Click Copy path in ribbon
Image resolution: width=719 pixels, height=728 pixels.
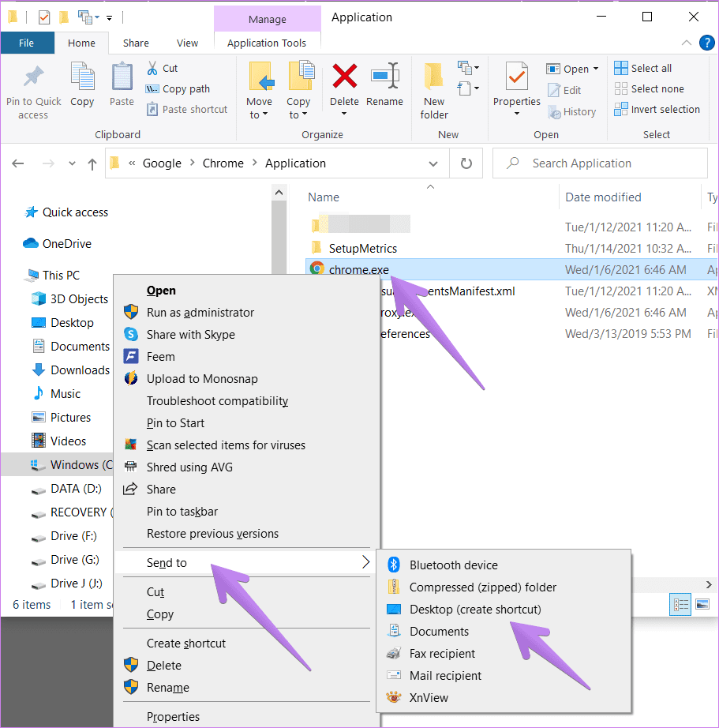point(178,88)
